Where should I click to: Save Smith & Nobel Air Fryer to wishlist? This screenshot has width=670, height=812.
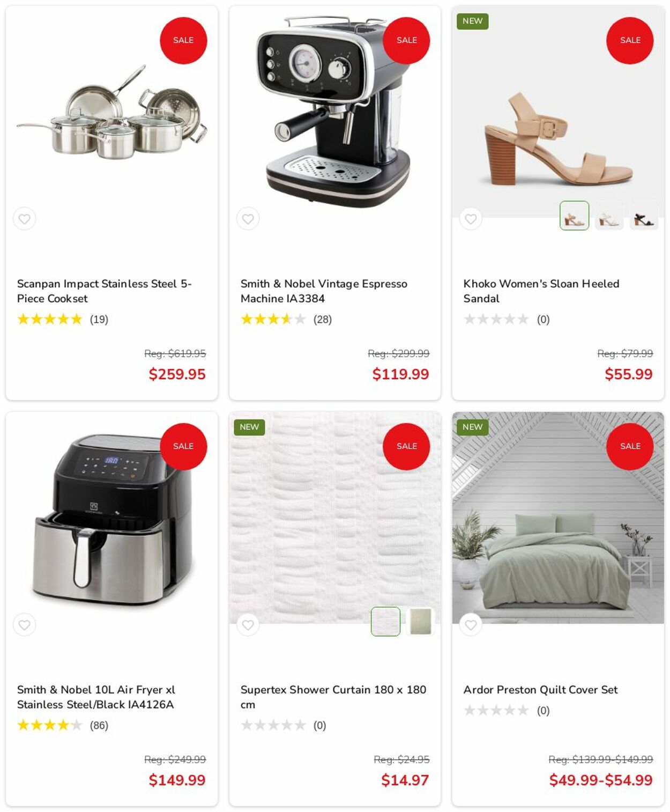point(25,625)
